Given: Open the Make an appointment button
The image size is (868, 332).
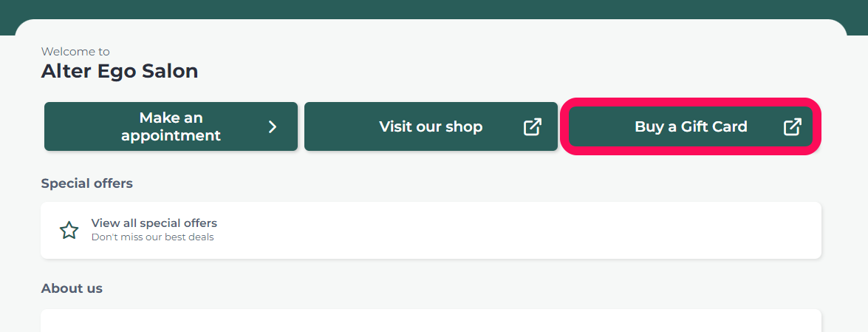Looking at the screenshot, I should (x=171, y=126).
